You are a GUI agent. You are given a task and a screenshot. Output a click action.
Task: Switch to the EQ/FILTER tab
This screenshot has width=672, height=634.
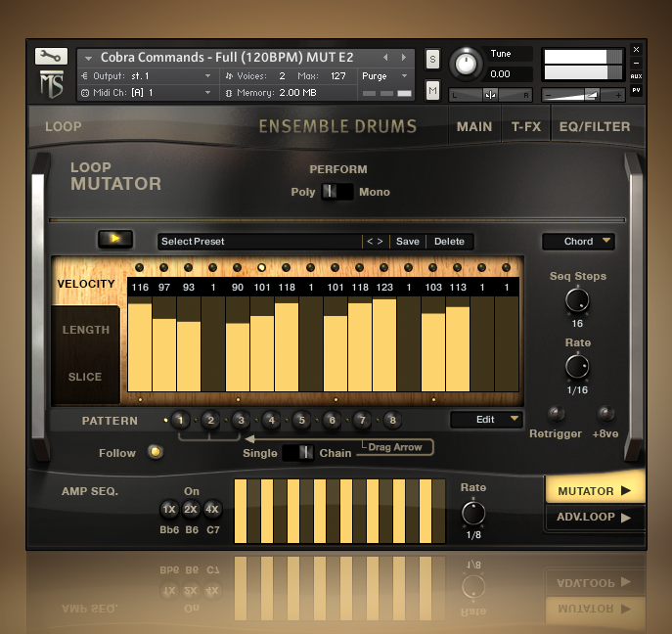(x=595, y=127)
